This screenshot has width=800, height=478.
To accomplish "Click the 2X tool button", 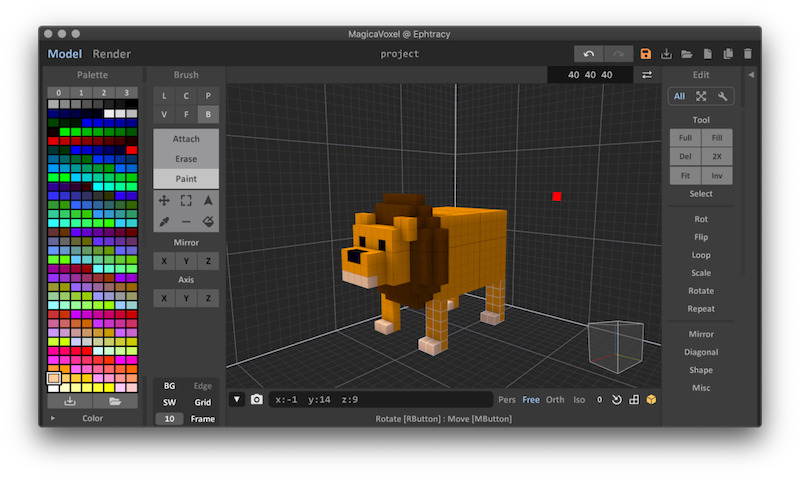I will click(x=717, y=157).
